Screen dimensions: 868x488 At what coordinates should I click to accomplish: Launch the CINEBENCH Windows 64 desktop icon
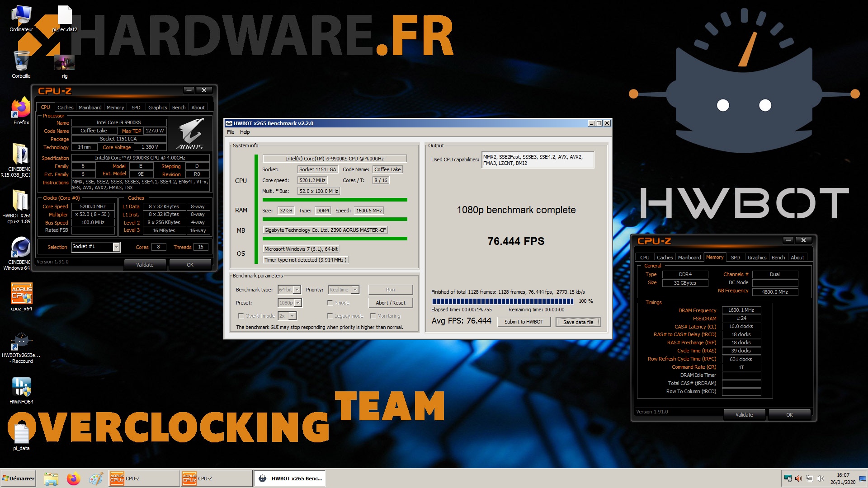20,253
